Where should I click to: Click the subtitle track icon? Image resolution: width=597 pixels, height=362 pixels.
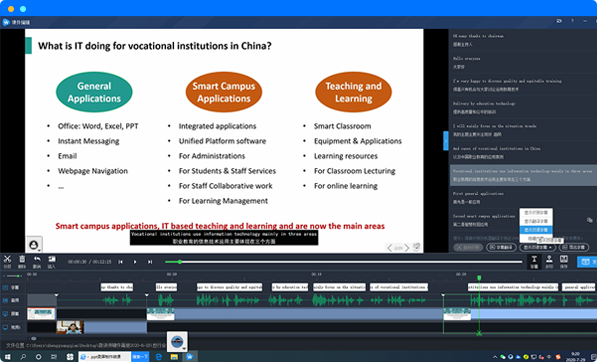(5, 287)
